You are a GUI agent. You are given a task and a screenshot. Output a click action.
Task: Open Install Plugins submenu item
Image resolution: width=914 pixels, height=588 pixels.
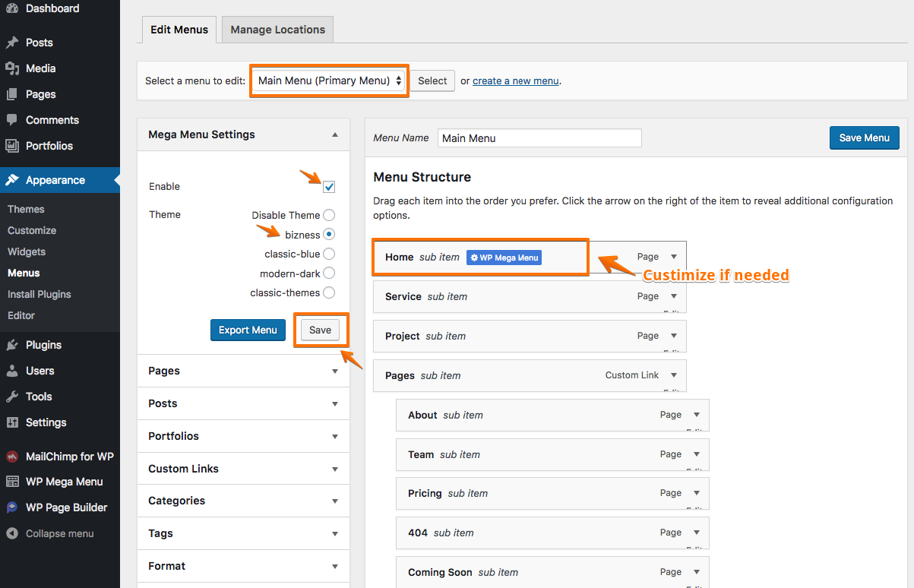point(40,294)
